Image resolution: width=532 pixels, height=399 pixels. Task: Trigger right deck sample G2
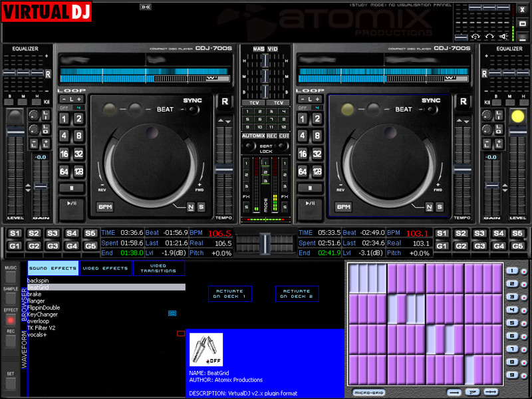(460, 245)
